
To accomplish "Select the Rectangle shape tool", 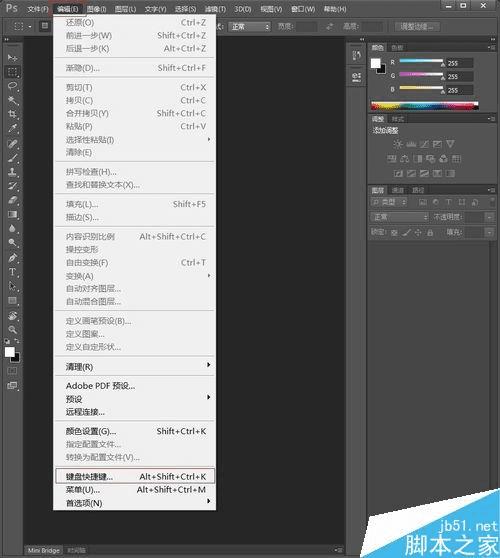I will [12, 301].
